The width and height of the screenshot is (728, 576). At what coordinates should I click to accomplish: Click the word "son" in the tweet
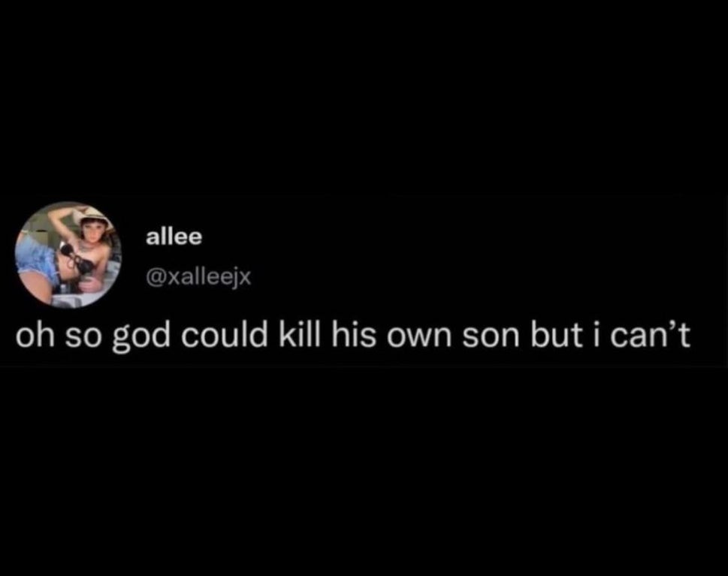click(491, 339)
